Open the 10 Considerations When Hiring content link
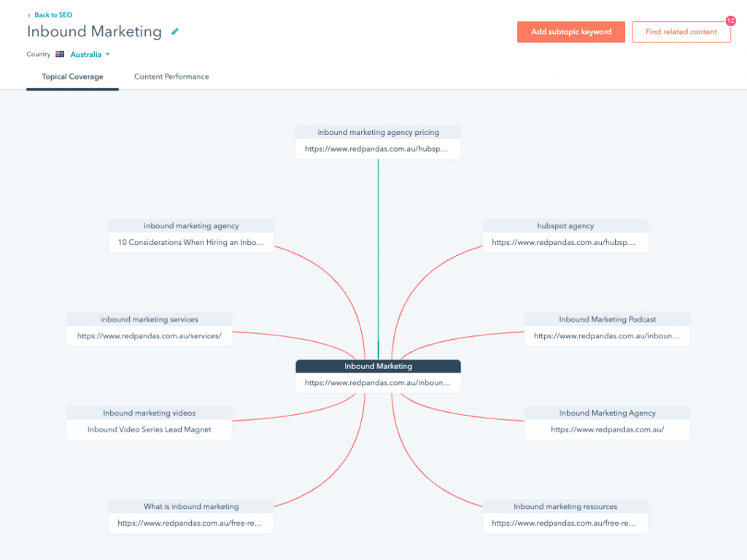Image resolution: width=747 pixels, height=560 pixels. [190, 242]
